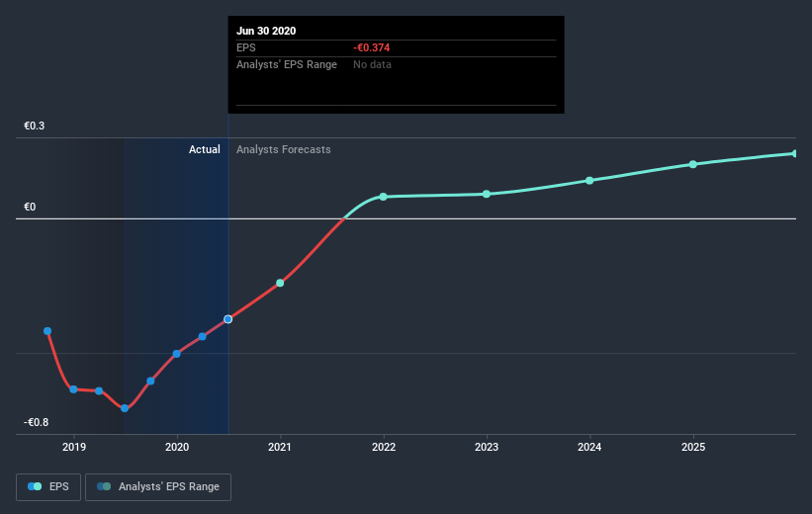Select the forecast data point at 2024
The width and height of the screenshot is (812, 514).
click(x=589, y=181)
